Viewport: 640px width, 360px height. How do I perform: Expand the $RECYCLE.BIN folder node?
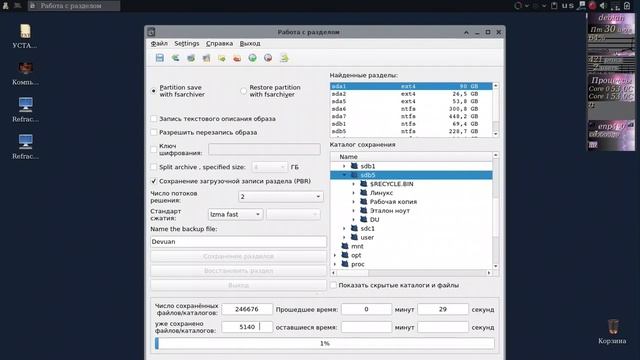(353, 184)
